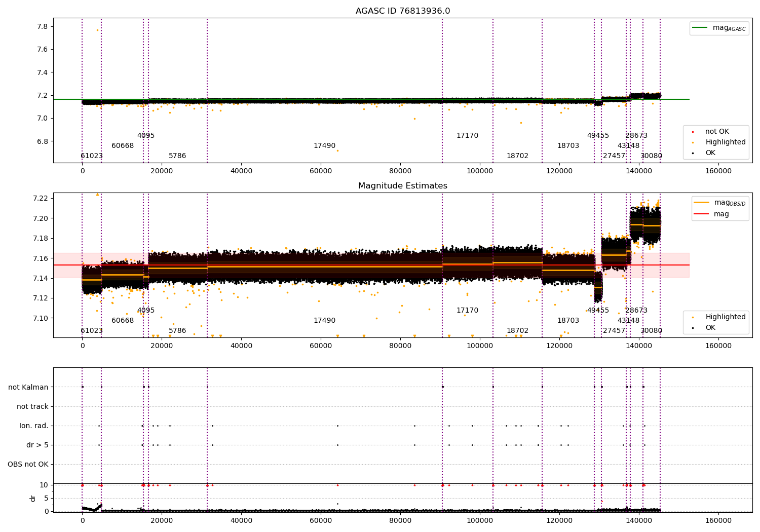Click the title 'AGASC ID 76813936.0'

tap(403, 11)
